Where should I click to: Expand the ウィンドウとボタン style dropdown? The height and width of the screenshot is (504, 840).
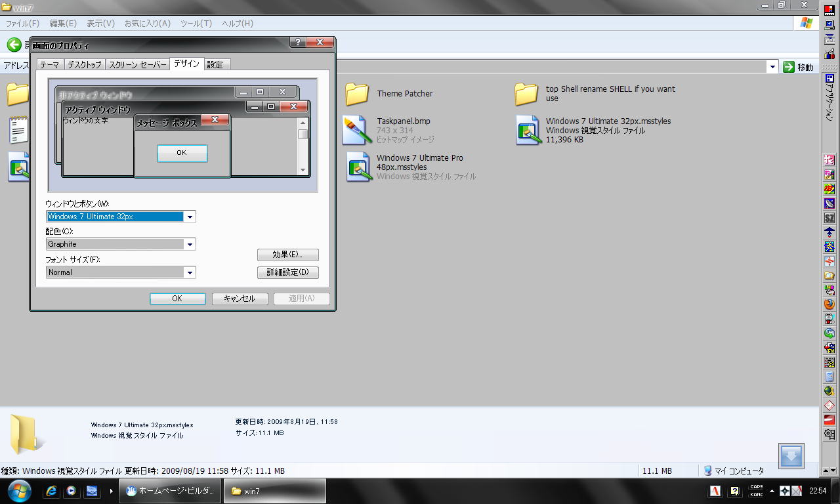190,217
